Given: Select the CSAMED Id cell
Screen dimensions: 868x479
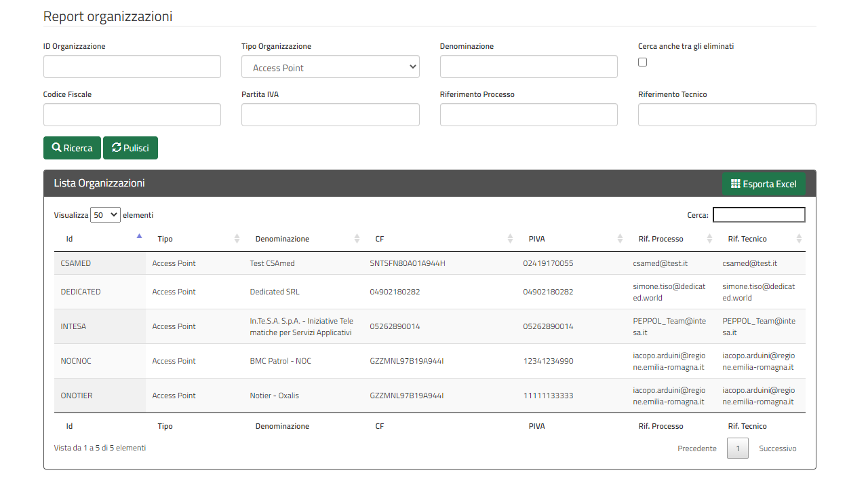Looking at the screenshot, I should point(100,263).
